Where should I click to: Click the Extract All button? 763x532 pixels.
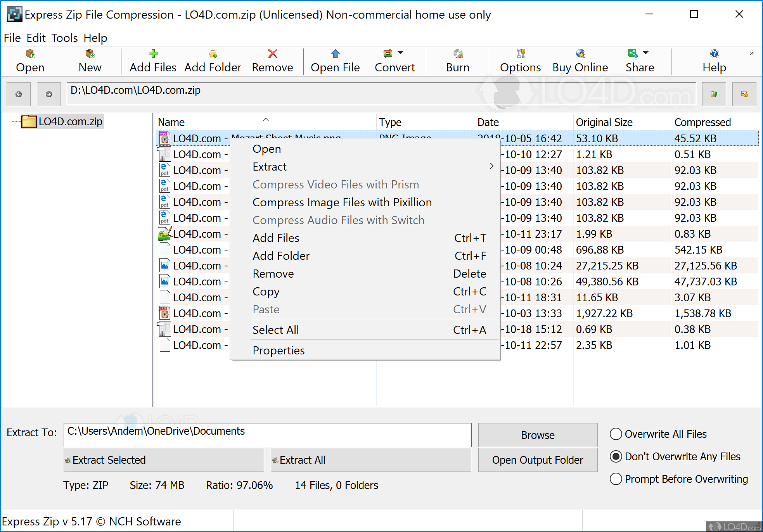(x=370, y=460)
